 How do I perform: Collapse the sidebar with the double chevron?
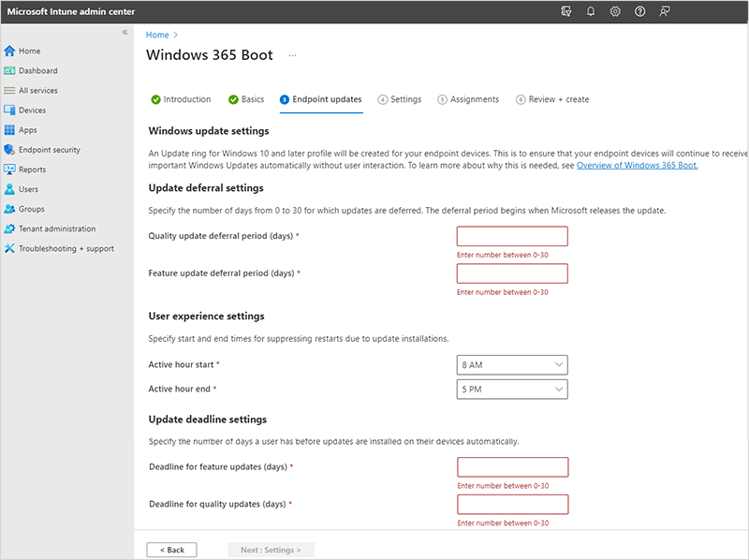click(x=125, y=33)
